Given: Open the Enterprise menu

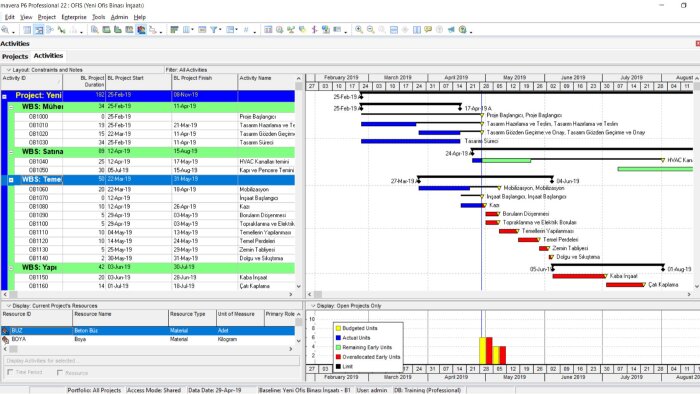Looking at the screenshot, I should [74, 17].
